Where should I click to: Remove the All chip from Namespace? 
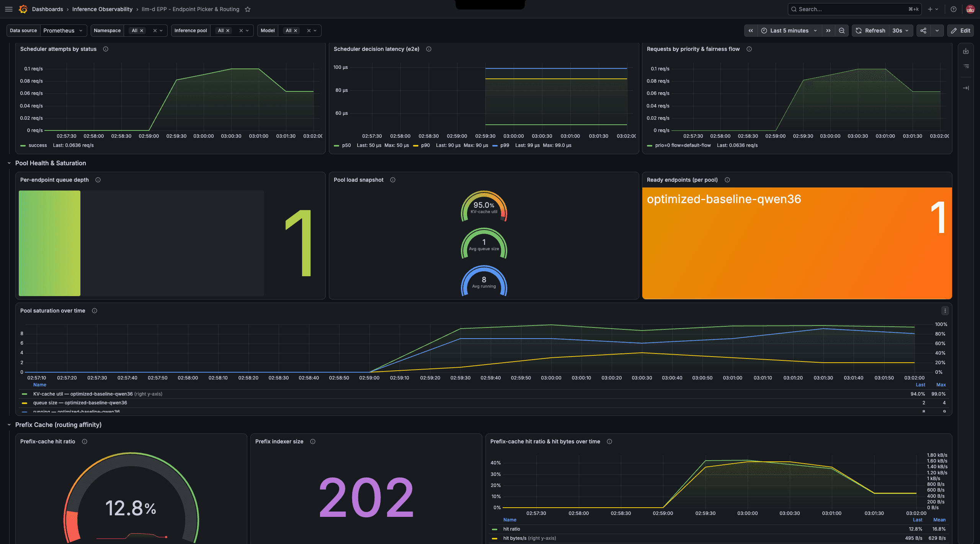tap(142, 31)
